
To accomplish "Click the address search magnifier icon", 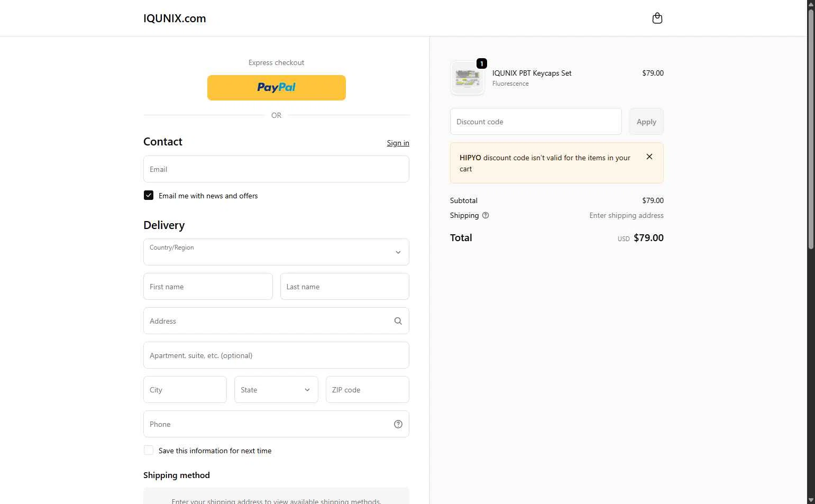I will 398,321.
